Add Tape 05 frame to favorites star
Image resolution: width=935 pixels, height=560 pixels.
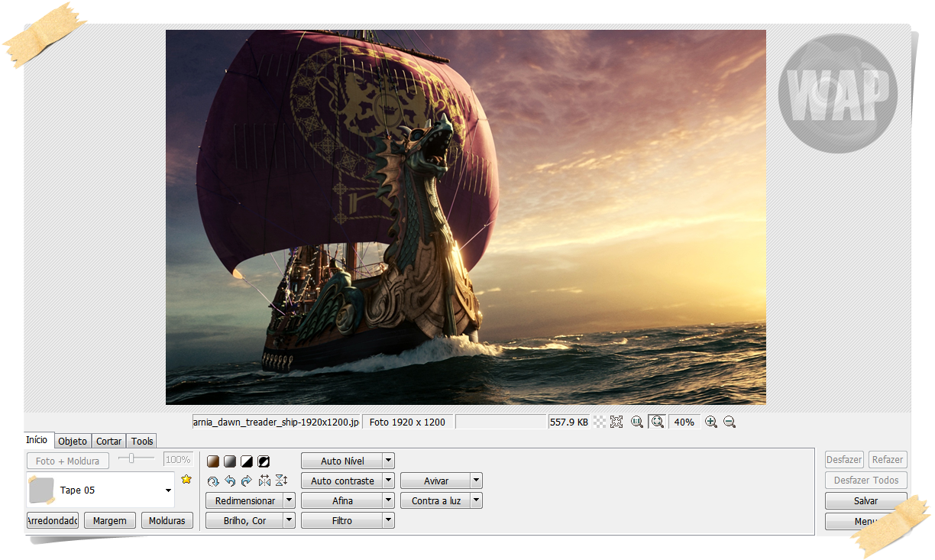coord(186,480)
